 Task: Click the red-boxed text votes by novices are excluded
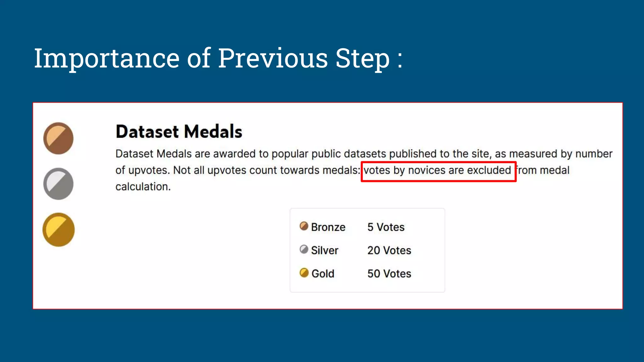[x=437, y=170]
